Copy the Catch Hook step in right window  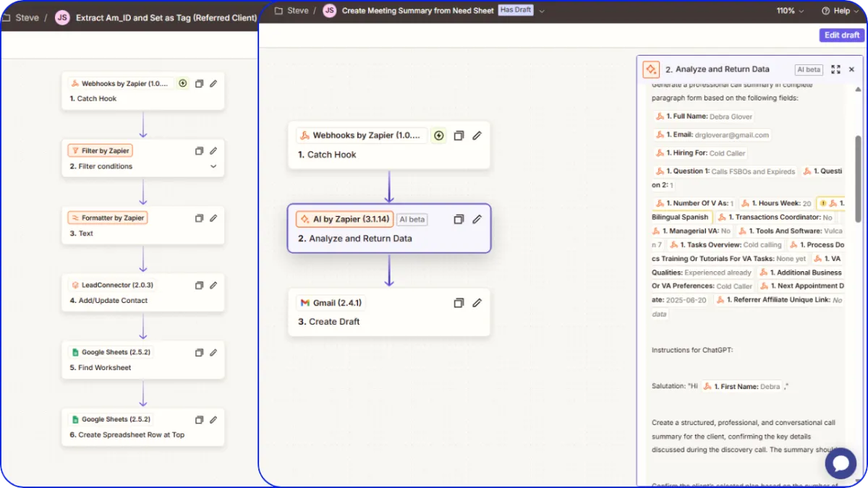click(x=459, y=135)
